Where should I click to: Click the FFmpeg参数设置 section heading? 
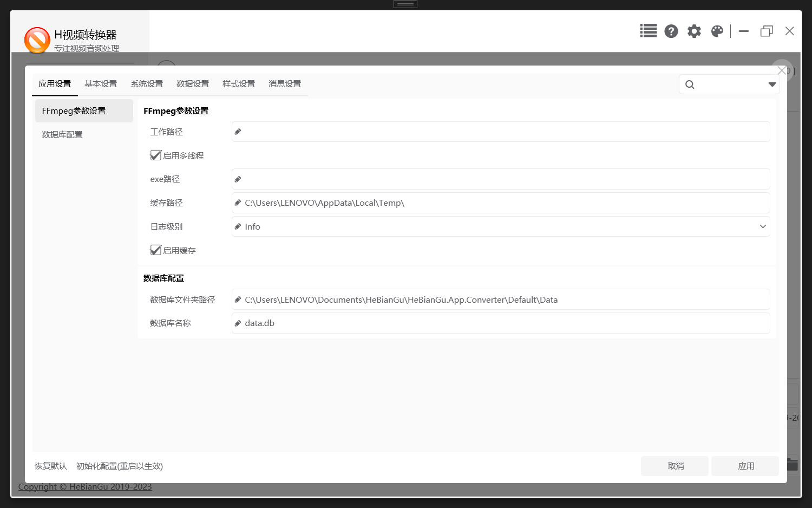click(x=176, y=111)
